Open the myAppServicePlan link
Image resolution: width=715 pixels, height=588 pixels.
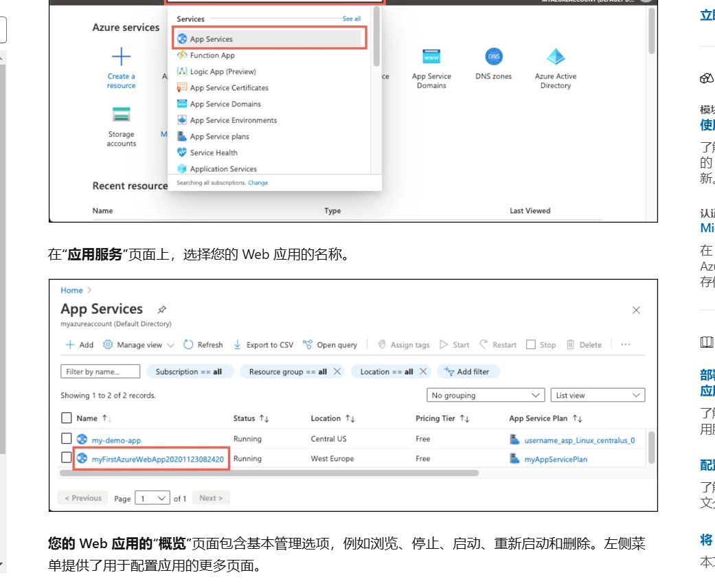tap(556, 459)
